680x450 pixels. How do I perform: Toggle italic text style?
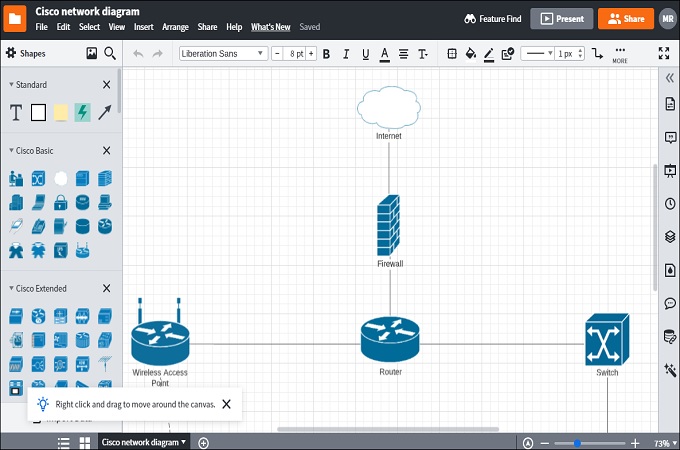(x=346, y=54)
